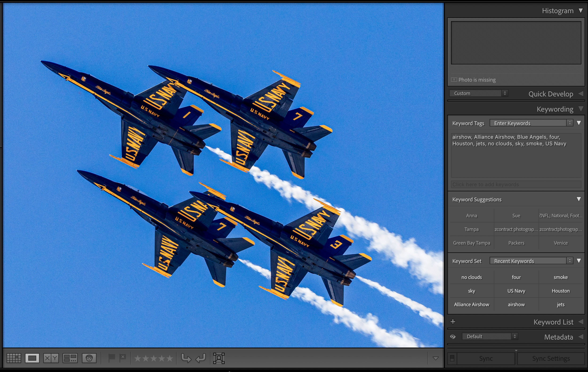Flag photo as rejected

click(x=123, y=358)
